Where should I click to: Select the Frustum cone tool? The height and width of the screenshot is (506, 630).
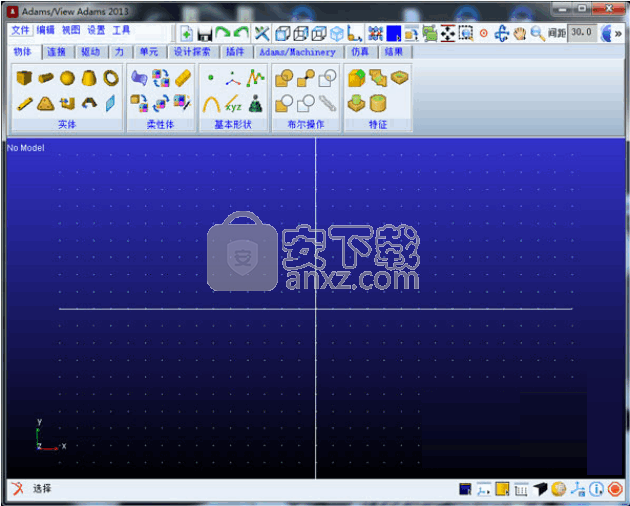(x=89, y=78)
